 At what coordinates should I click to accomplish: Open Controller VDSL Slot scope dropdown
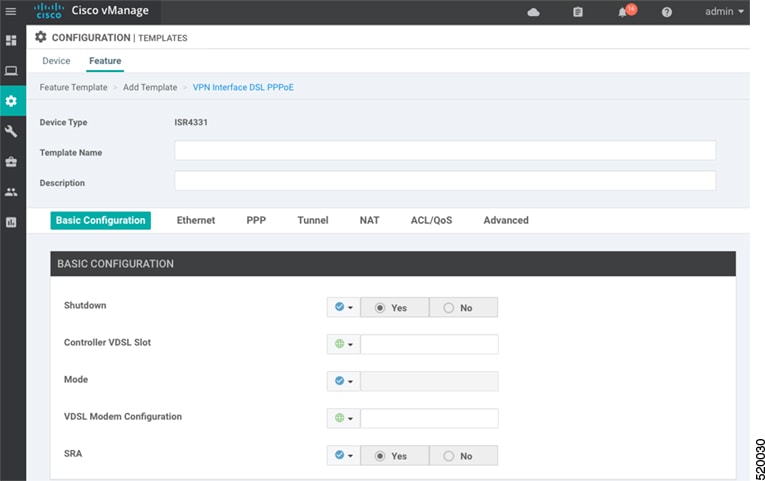[x=343, y=344]
